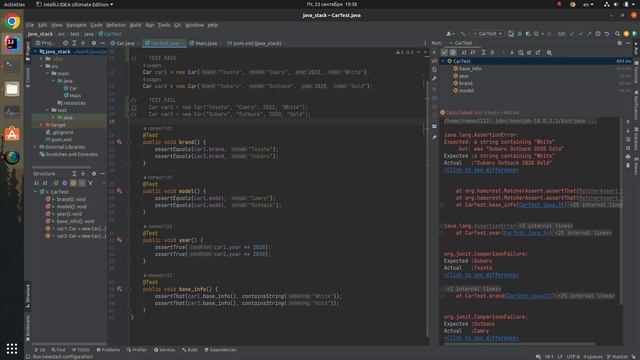The width and height of the screenshot is (640, 360).
Task: Open Structure panel options gear
Action: click(x=94, y=173)
